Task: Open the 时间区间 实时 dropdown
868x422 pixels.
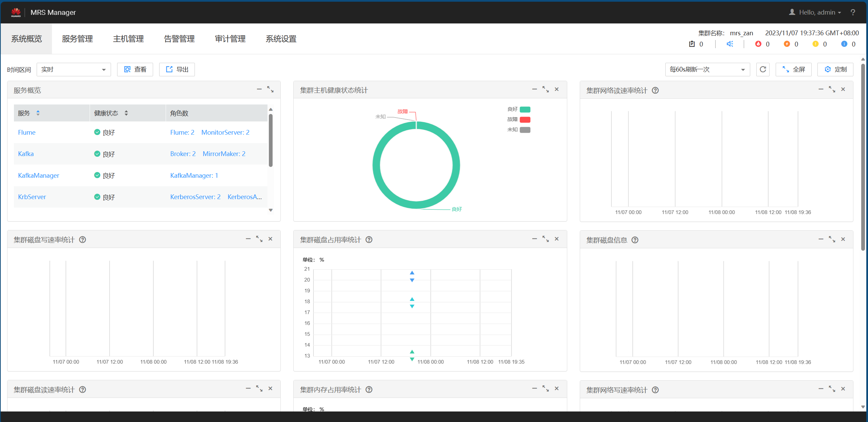Action: pos(74,70)
